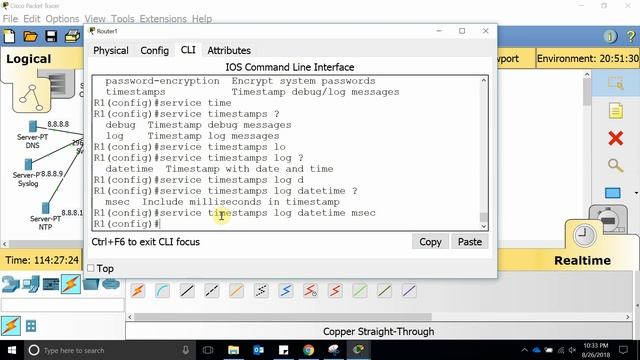Viewport: 640px width, 360px height.
Task: Click the Copy button in CLI window
Action: pos(430,242)
